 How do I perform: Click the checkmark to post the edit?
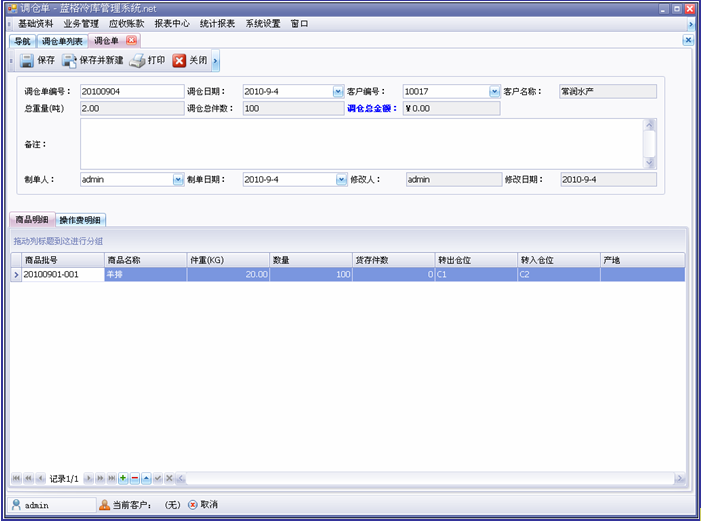click(158, 479)
